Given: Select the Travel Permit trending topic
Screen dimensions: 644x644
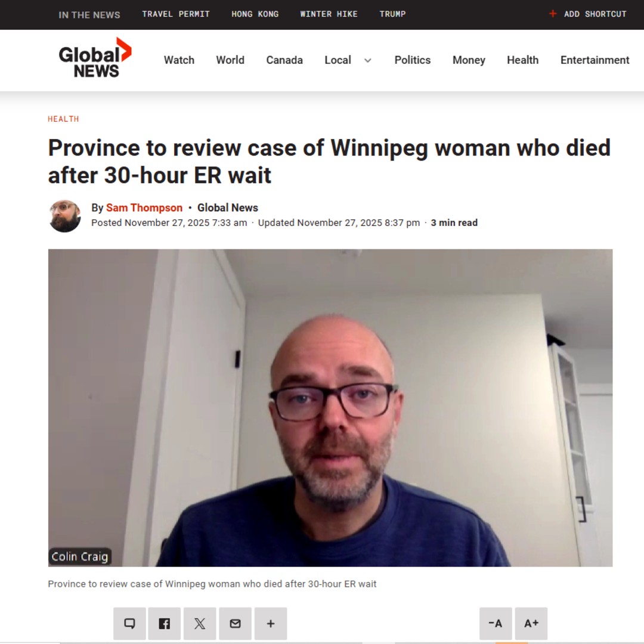Looking at the screenshot, I should click(x=176, y=14).
